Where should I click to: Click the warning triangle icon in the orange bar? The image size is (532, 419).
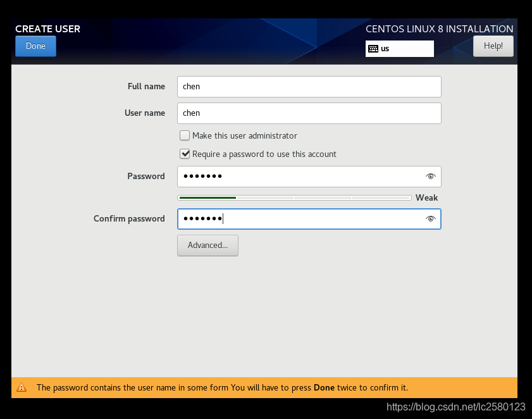(x=22, y=387)
